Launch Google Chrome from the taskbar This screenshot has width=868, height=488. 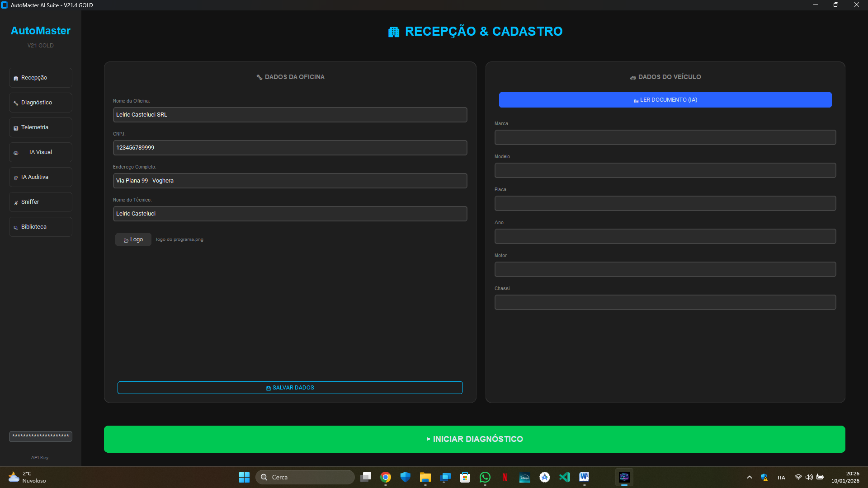point(385,477)
